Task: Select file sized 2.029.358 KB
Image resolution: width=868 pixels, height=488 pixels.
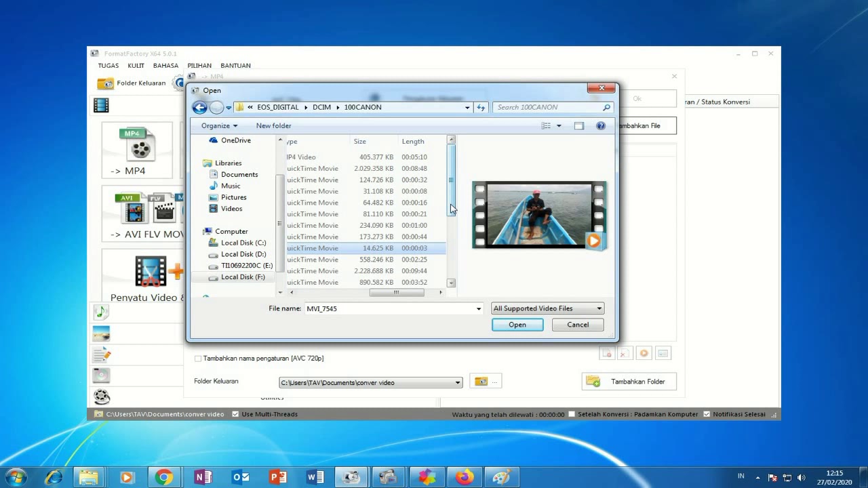Action: [x=365, y=169]
